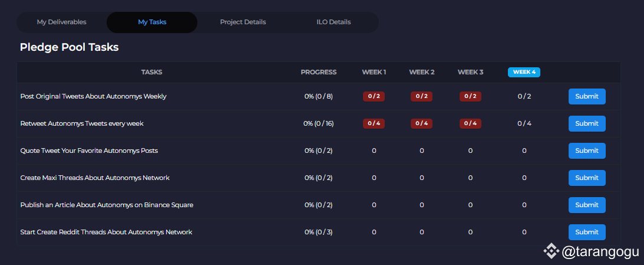Click 'Start Create Reddit Threads About Autonomys Network'
This screenshot has height=265, width=644.
106,232
